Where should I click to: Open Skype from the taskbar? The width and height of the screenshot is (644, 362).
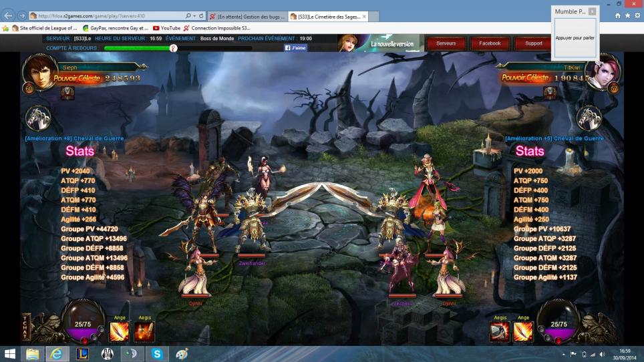(x=157, y=354)
